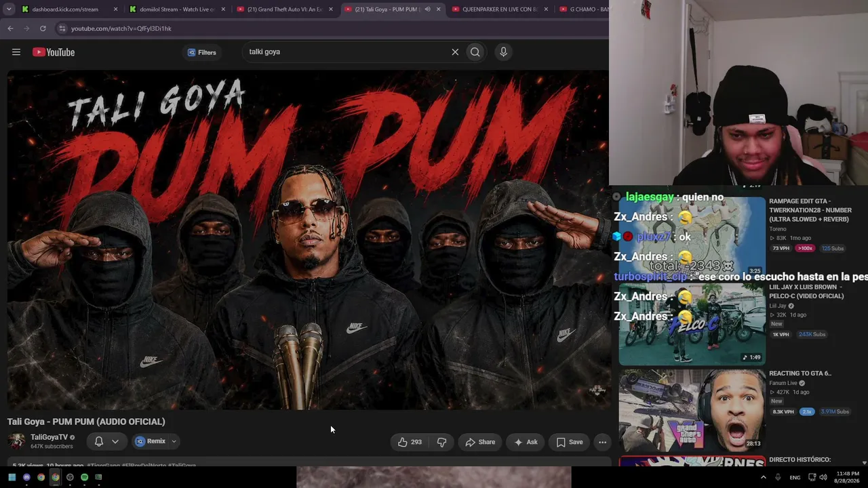868x488 pixels.
Task: Open the taskbar clock and calendar
Action: (x=848, y=477)
